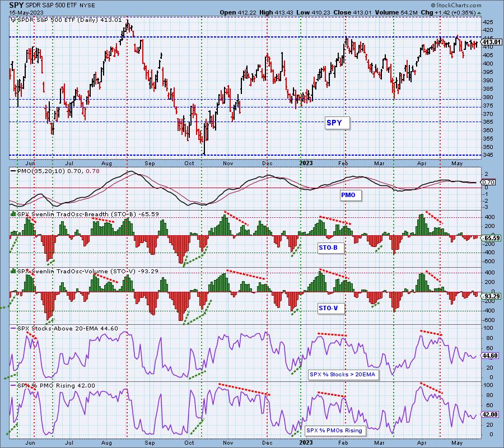Click the -65.59 value tag on the STO-B axis

click(492, 238)
